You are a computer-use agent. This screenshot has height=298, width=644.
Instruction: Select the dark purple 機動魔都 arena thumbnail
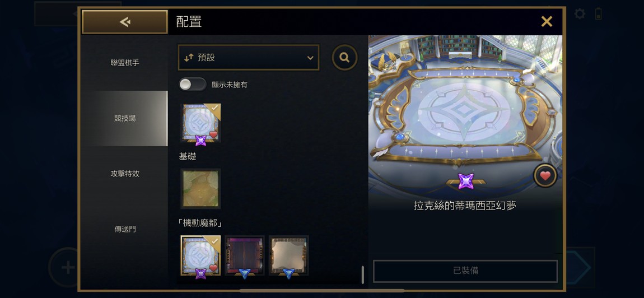[x=245, y=255]
